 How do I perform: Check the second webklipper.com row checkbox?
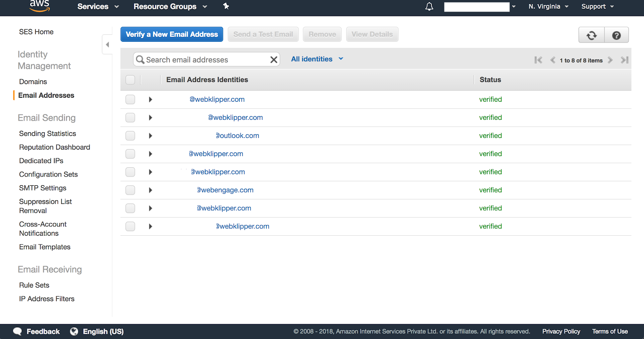point(130,117)
